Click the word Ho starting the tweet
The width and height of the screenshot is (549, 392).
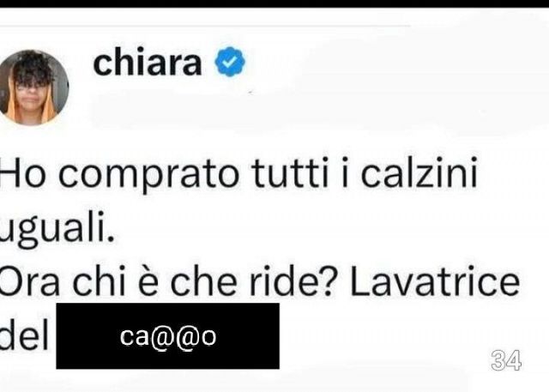coord(23,174)
